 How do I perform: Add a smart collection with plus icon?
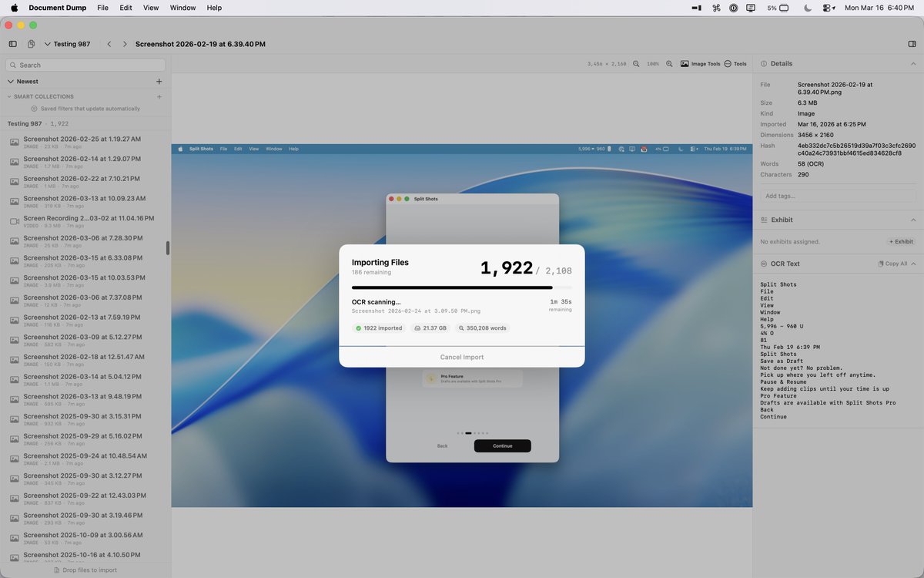[159, 96]
